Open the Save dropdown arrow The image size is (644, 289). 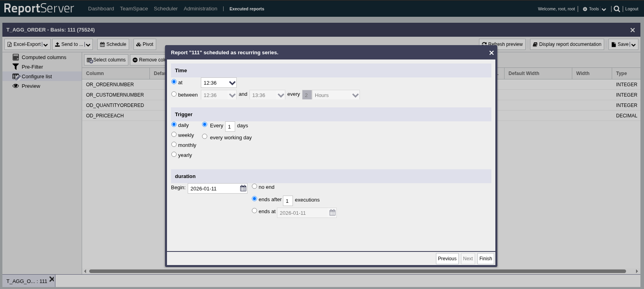633,45
